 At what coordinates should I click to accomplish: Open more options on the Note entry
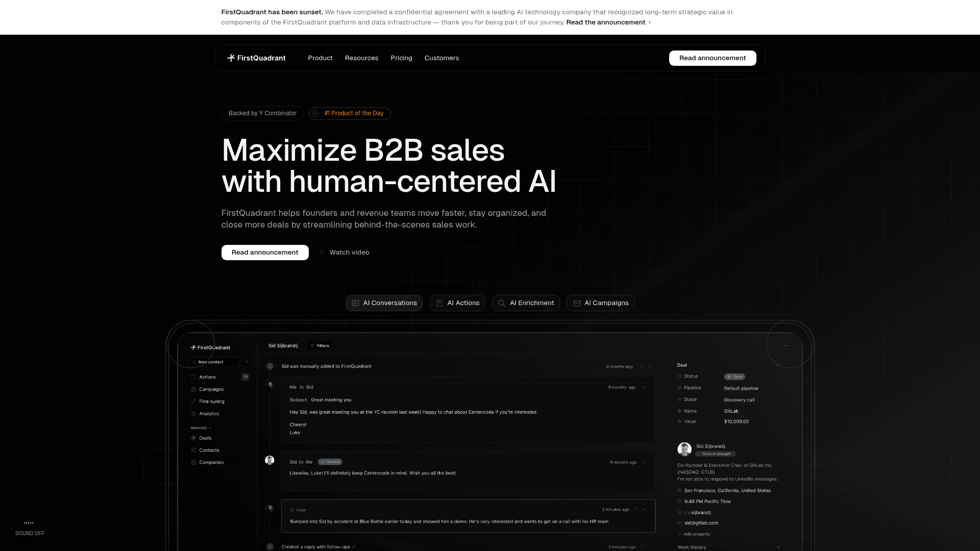(644, 510)
